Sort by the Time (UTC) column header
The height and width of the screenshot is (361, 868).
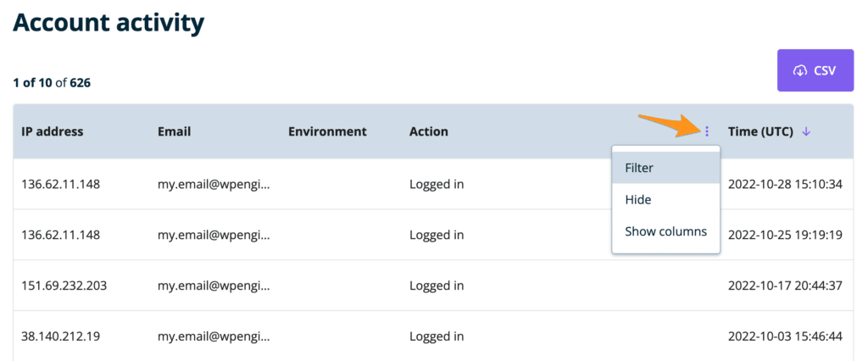click(760, 131)
